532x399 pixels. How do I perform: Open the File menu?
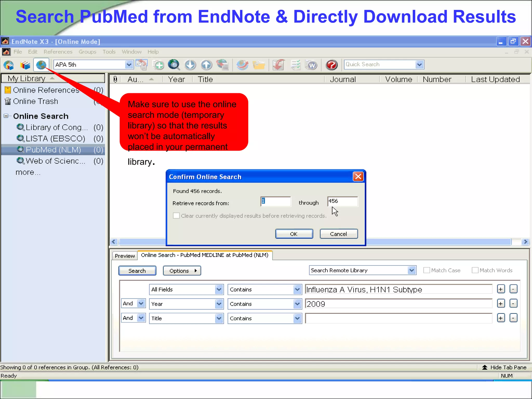click(x=18, y=52)
